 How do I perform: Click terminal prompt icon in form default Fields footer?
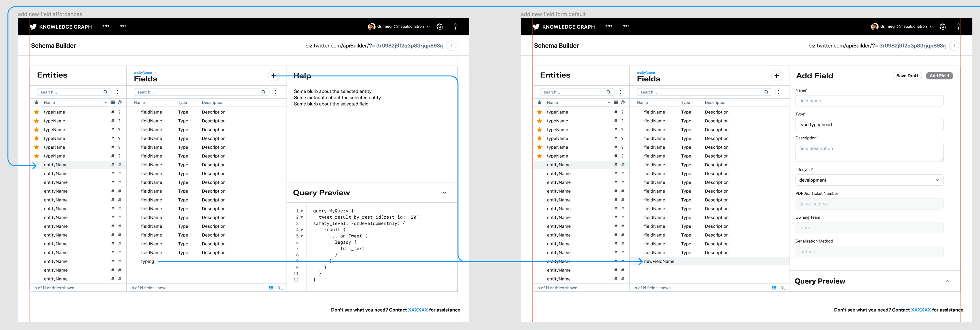(x=784, y=288)
